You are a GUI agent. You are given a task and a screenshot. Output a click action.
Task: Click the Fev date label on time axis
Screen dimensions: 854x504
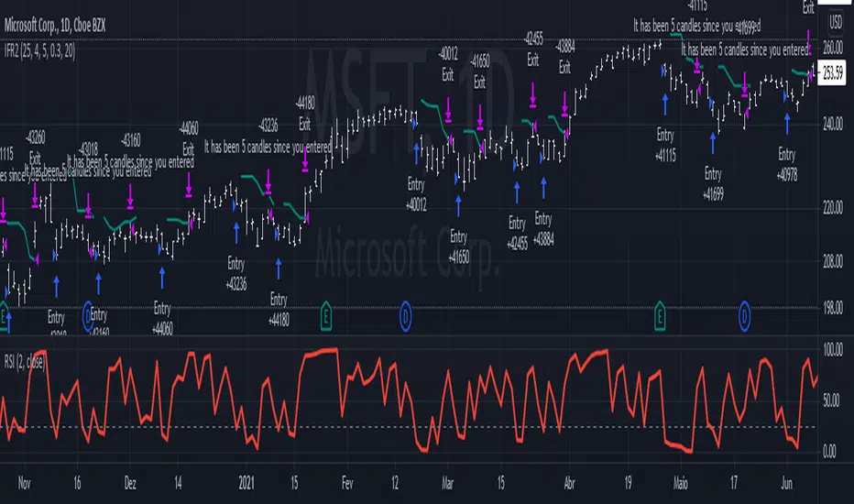tap(347, 483)
